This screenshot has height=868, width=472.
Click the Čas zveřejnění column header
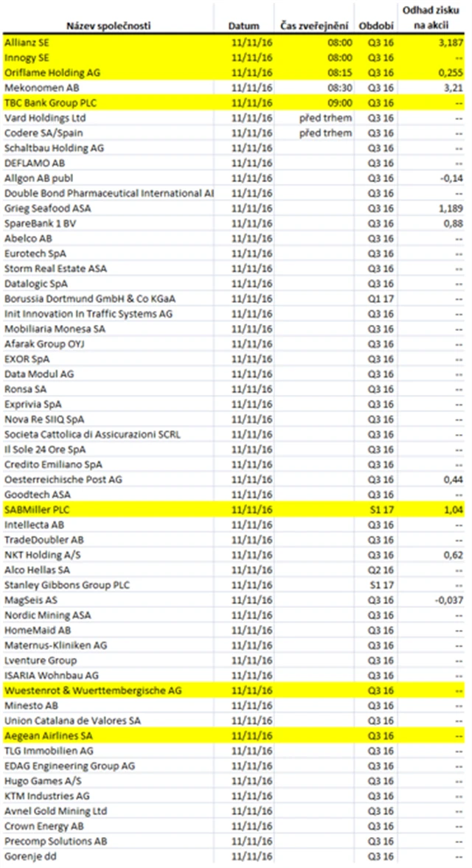pyautogui.click(x=314, y=26)
